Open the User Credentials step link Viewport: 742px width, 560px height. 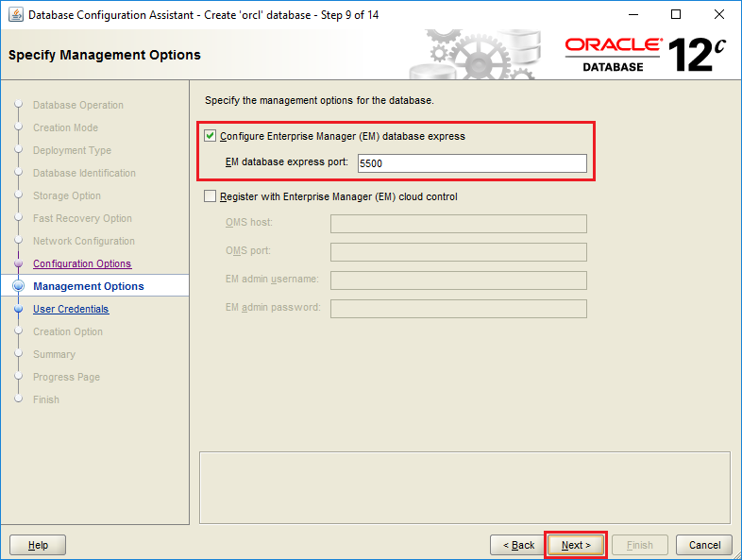point(71,309)
